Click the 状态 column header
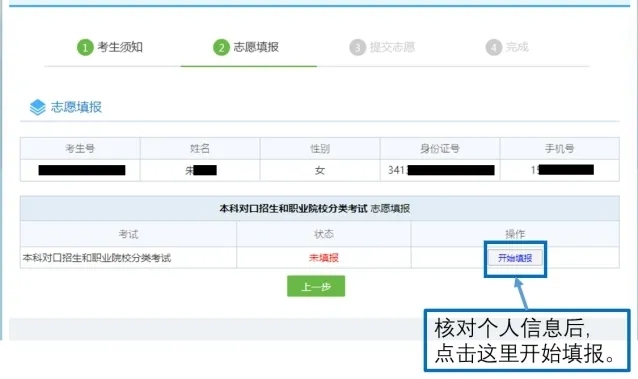 point(324,234)
